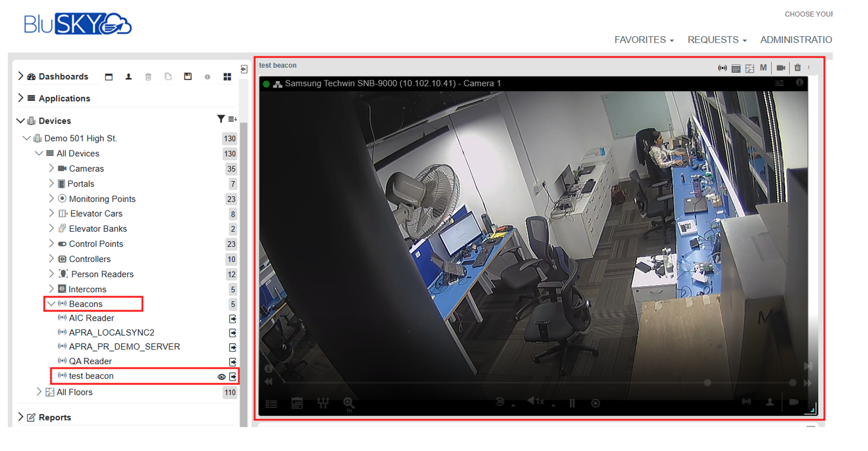Open the REQUESTS menu

pyautogui.click(x=717, y=40)
